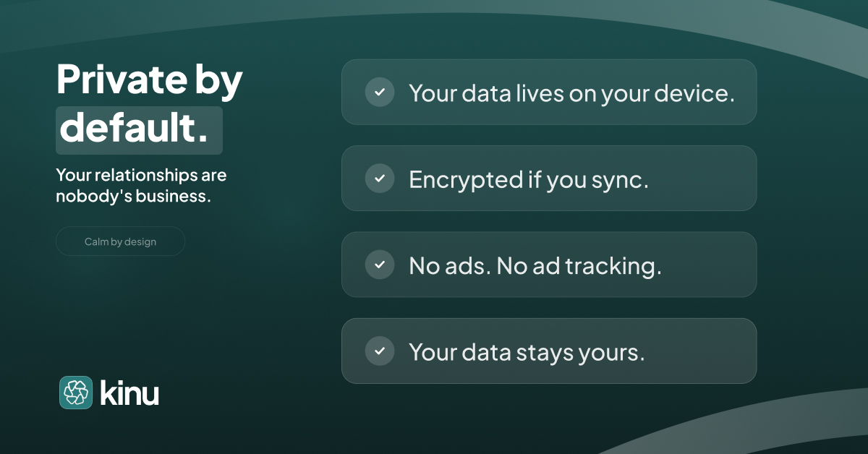Click checkmark beside Encrypted if you sync
Image resolution: width=868 pixels, height=454 pixels.
click(380, 179)
